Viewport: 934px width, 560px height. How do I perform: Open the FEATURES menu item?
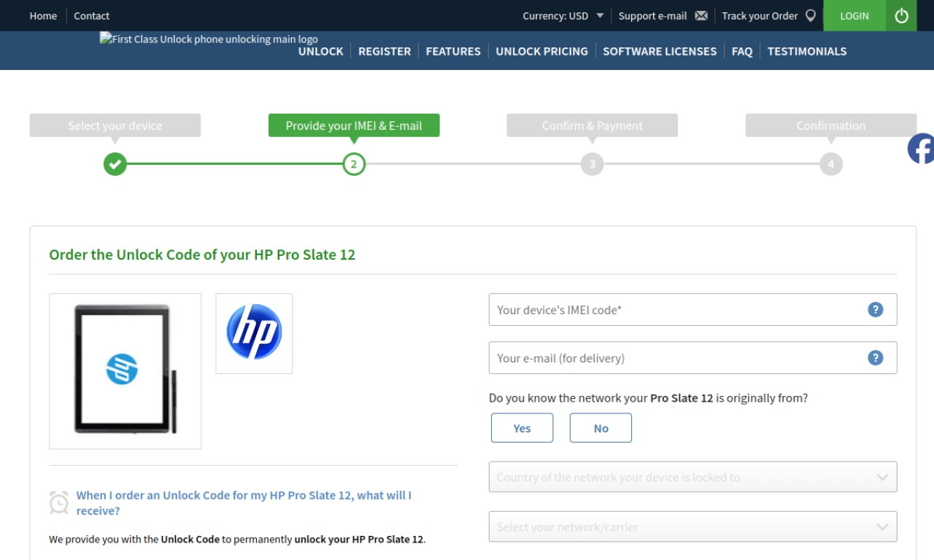(453, 51)
